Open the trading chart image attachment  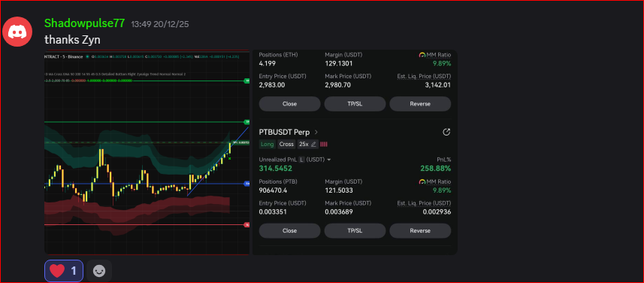(x=147, y=152)
